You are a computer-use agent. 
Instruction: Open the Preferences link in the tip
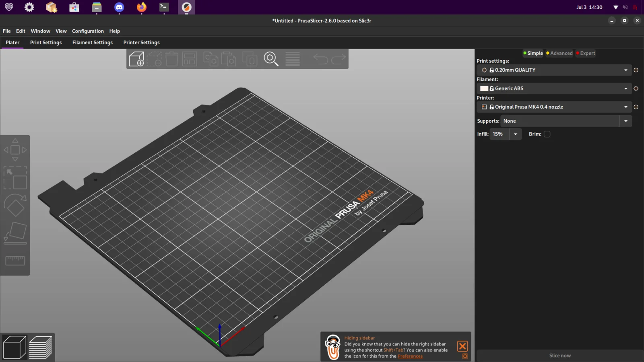[410, 356]
